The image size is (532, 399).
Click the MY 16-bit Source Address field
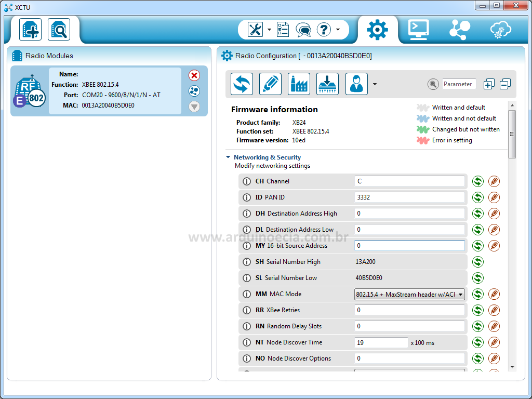409,246
